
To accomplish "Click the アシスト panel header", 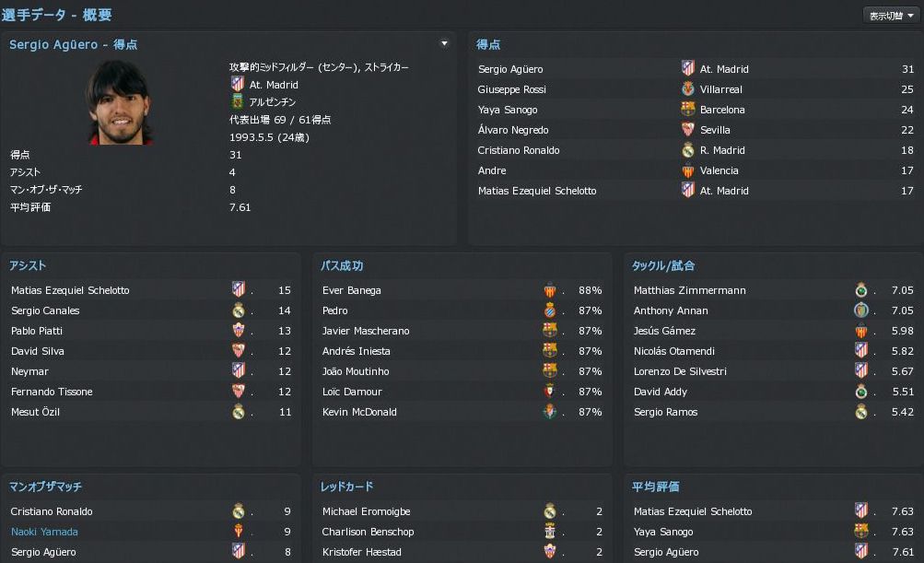I will (28, 265).
